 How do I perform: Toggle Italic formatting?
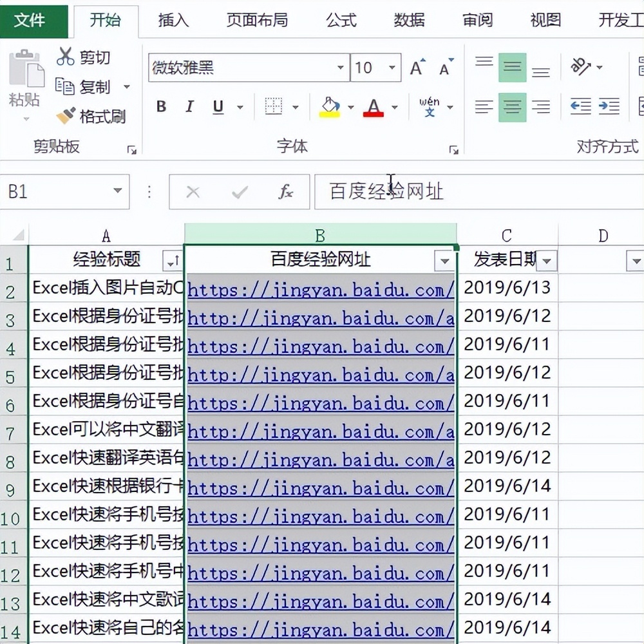point(189,106)
